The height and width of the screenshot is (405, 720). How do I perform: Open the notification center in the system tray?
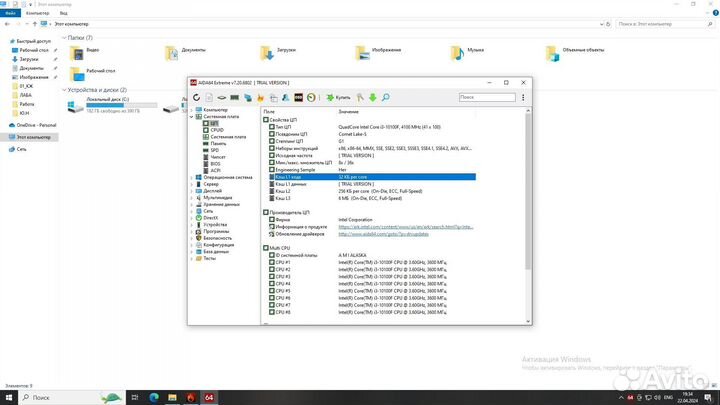click(x=708, y=397)
